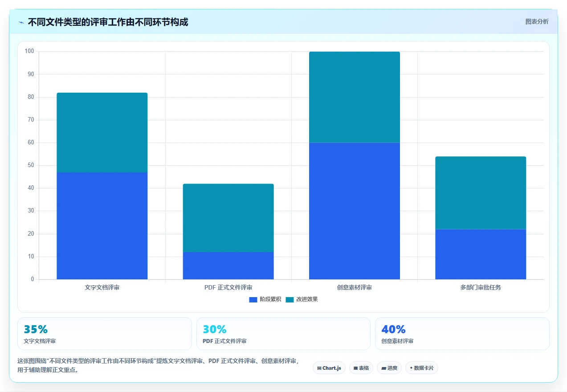Click the y-axis value 50
Screen dimensions: 567x392
click(x=31, y=165)
